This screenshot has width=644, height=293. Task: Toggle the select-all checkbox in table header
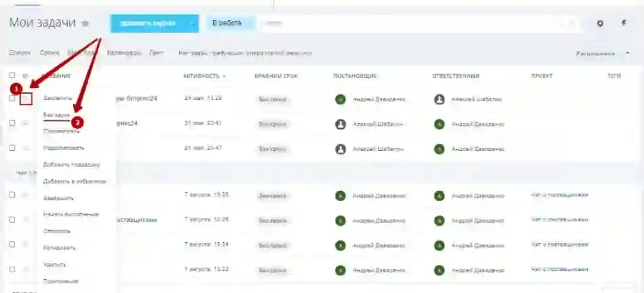pyautogui.click(x=13, y=75)
